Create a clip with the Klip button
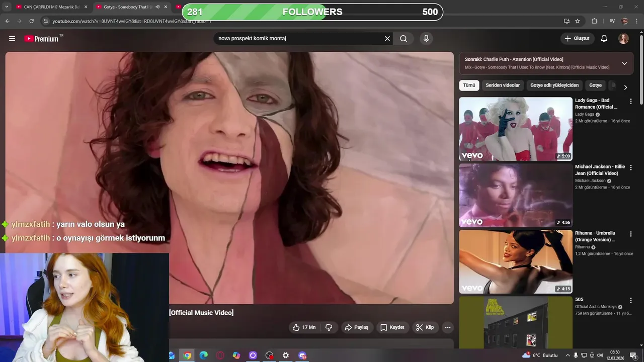This screenshot has height=362, width=644. click(x=425, y=327)
